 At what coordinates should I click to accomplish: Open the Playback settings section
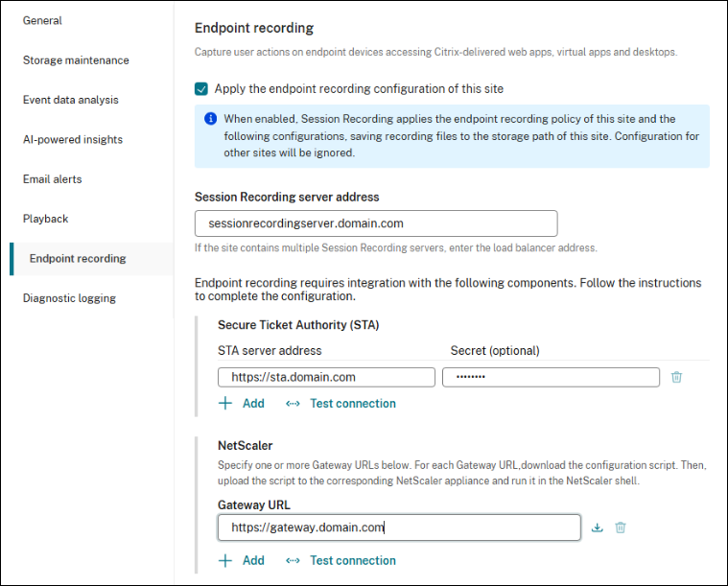[45, 219]
